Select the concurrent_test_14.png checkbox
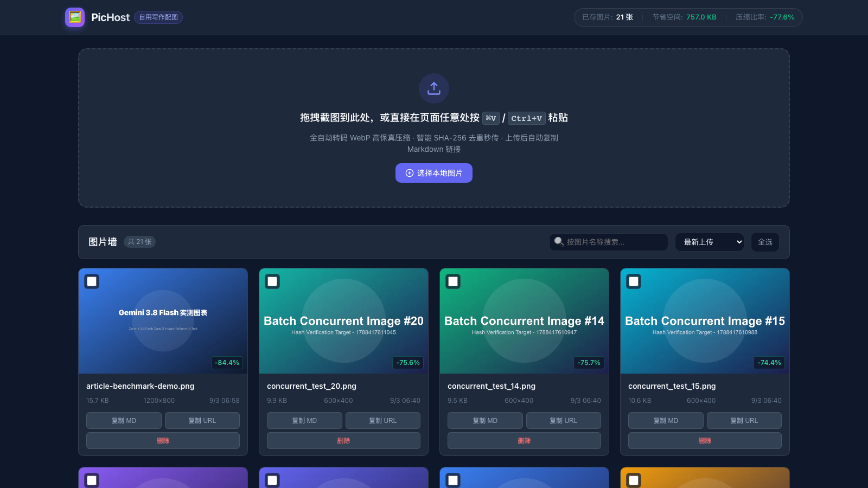 point(453,281)
